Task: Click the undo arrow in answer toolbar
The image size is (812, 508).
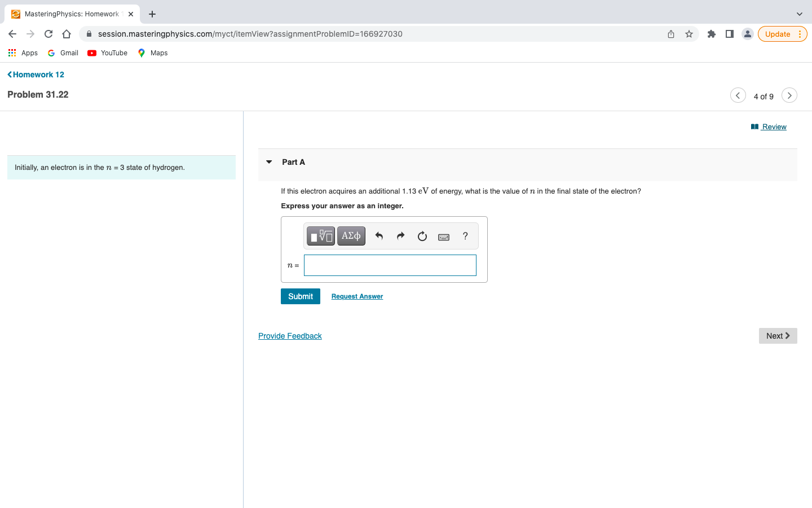Action: coord(379,236)
